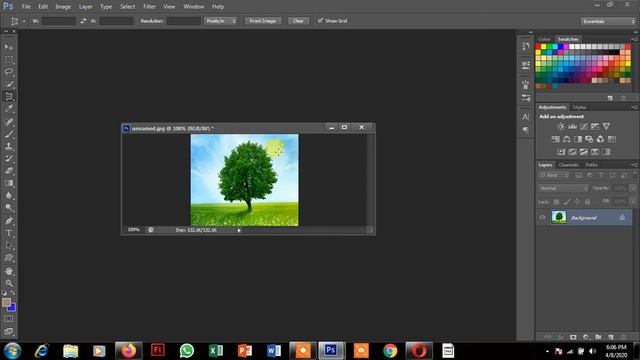Select the Eraser tool
This screenshot has width=640, height=360.
[x=9, y=171]
